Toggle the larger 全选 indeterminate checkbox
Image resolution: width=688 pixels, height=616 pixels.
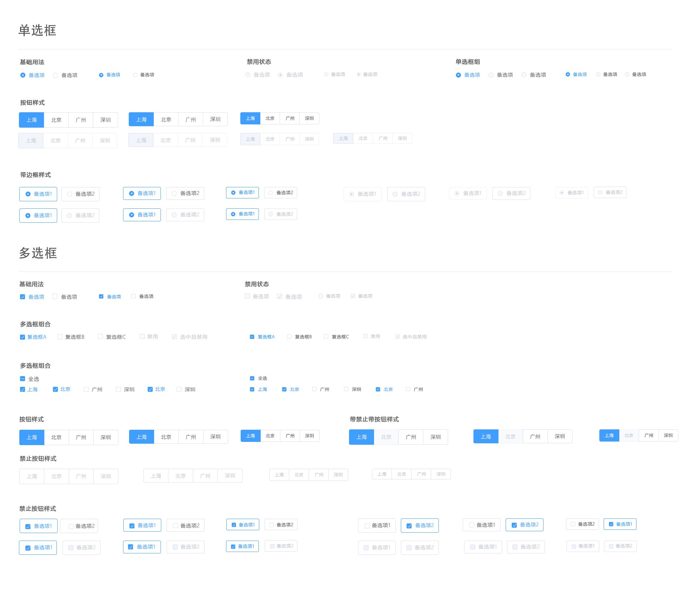pyautogui.click(x=23, y=379)
